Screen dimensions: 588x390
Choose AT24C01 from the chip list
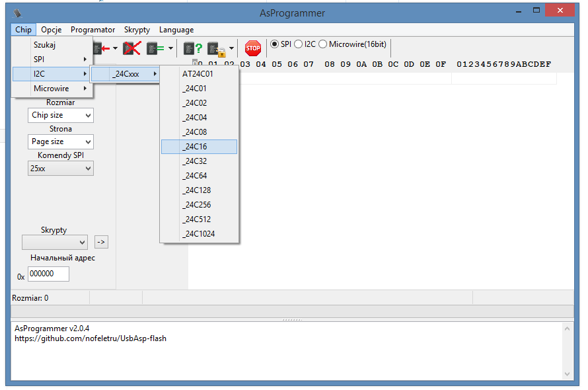click(199, 74)
